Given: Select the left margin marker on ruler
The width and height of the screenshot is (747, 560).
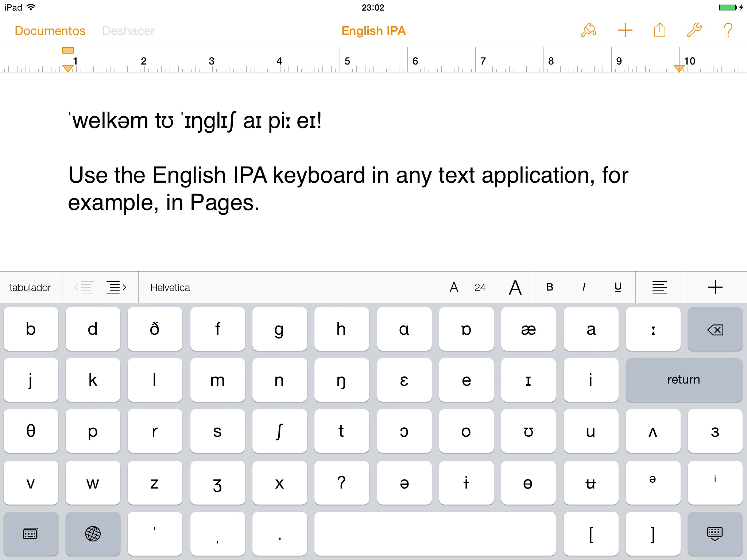Looking at the screenshot, I should click(x=68, y=68).
